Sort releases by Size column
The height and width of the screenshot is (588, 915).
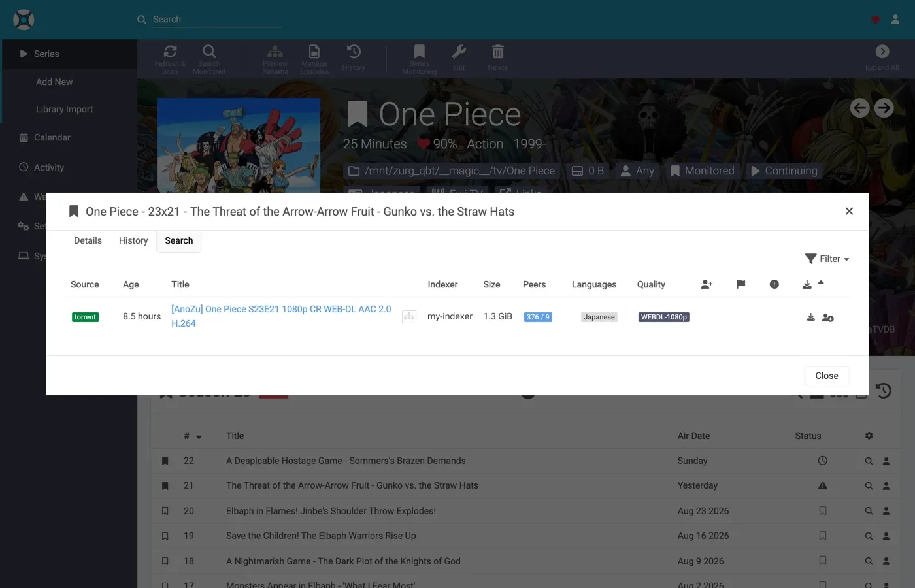click(x=491, y=284)
